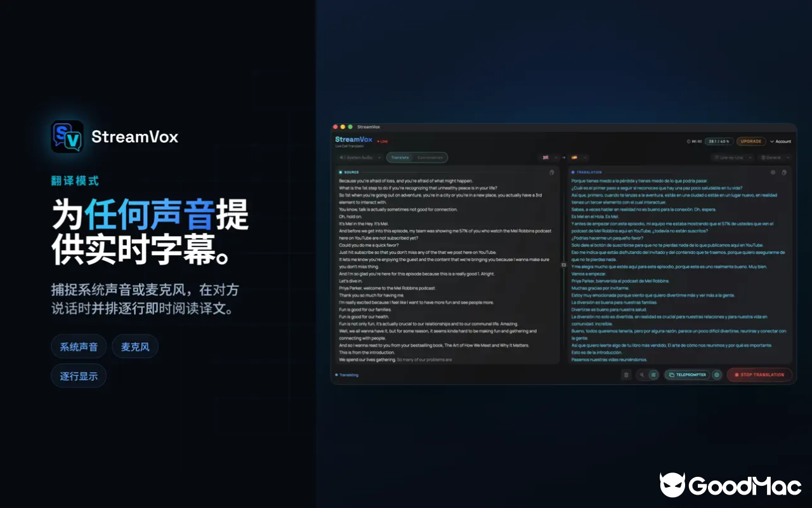This screenshot has height=508, width=812.
Task: Click translation line 'Vamos a empezar.'
Action: (589, 274)
